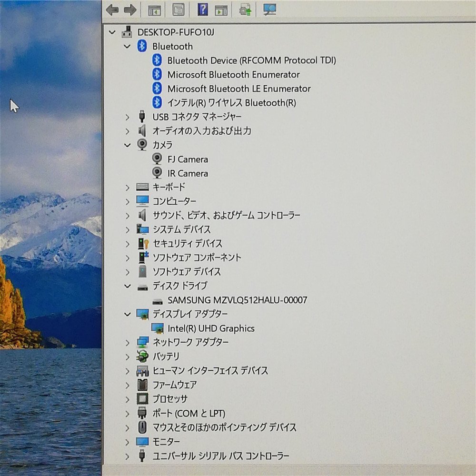Click the ネットワーク アダプター icon
476x476 pixels.
click(142, 342)
